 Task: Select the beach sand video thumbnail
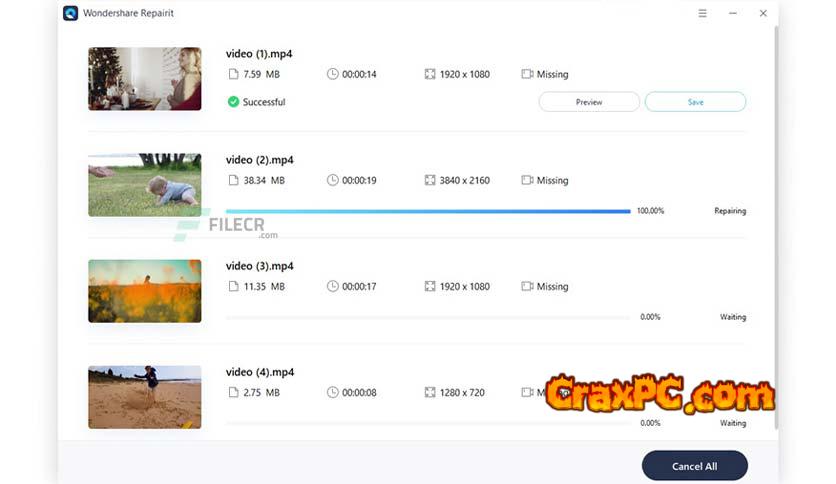[x=144, y=397]
